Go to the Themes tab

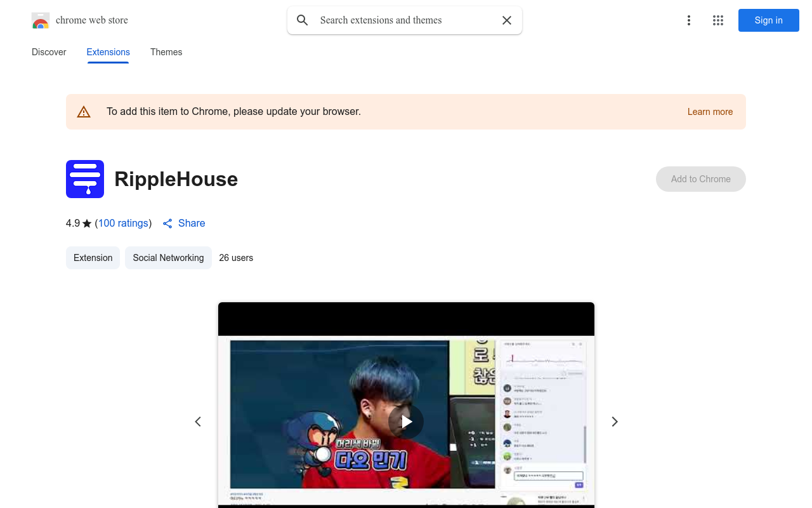[x=166, y=52]
